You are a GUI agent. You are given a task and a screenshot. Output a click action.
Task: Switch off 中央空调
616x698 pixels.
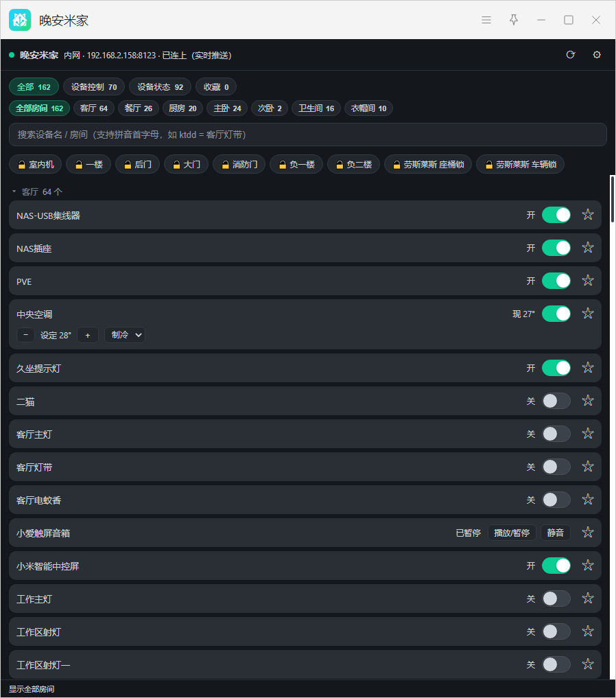coord(556,314)
